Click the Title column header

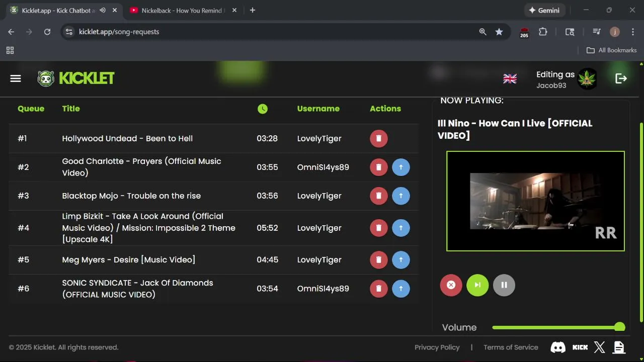tap(71, 109)
